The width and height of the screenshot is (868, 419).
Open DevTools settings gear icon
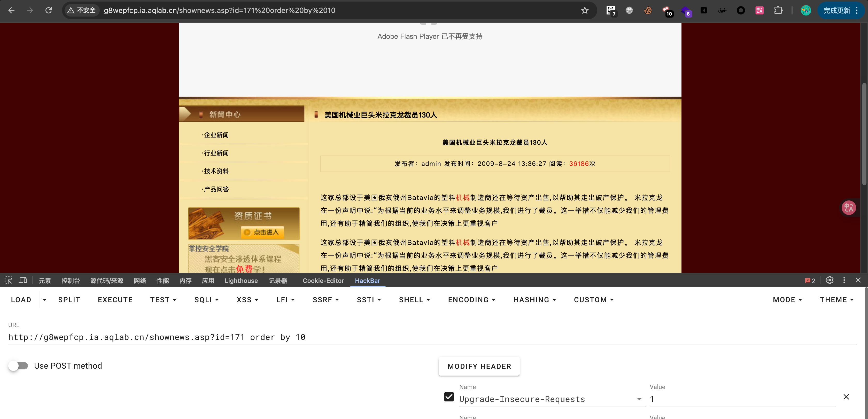click(x=830, y=280)
